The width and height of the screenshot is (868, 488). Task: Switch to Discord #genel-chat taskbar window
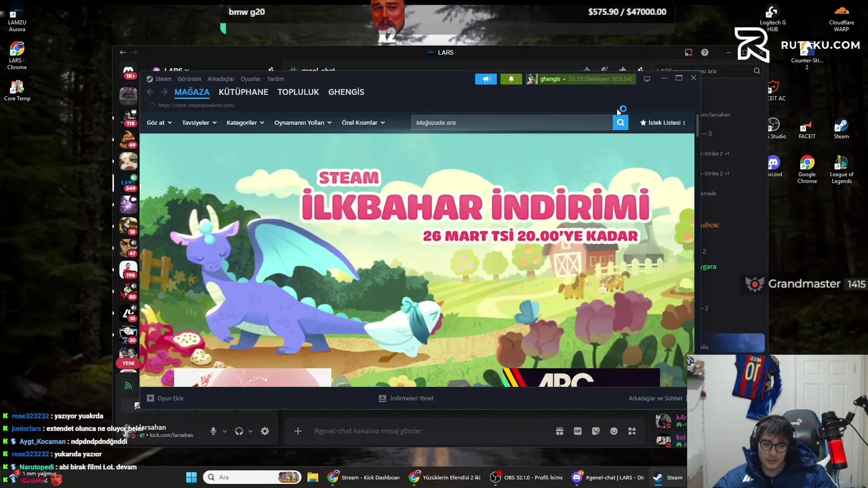pos(608,477)
